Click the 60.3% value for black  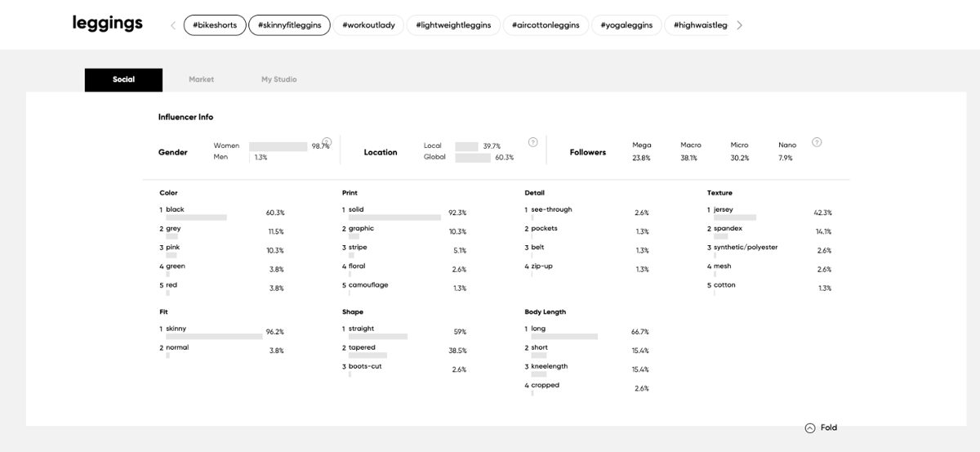[275, 213]
